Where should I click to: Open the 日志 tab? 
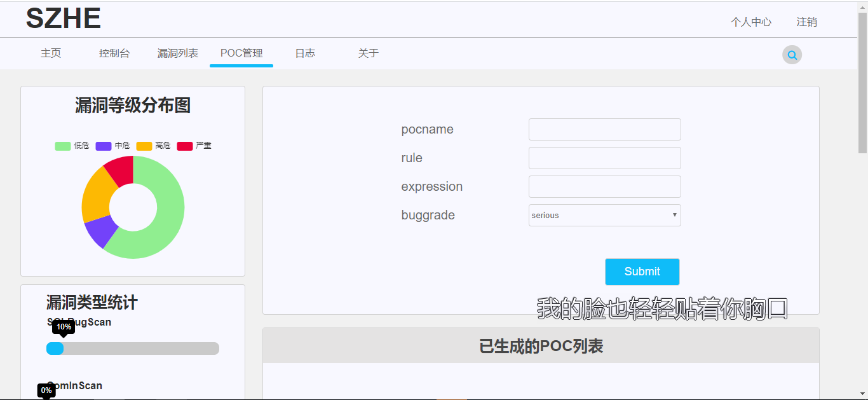[x=305, y=53]
